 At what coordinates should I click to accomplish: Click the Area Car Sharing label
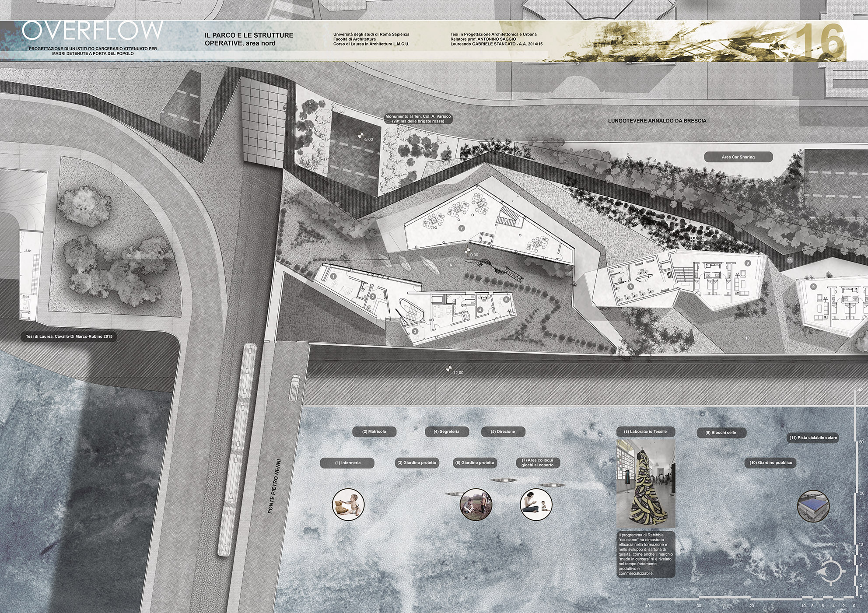pos(738,157)
